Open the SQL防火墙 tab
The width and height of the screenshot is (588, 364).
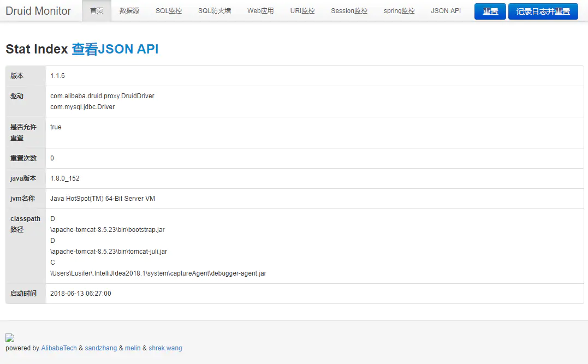[x=215, y=11]
